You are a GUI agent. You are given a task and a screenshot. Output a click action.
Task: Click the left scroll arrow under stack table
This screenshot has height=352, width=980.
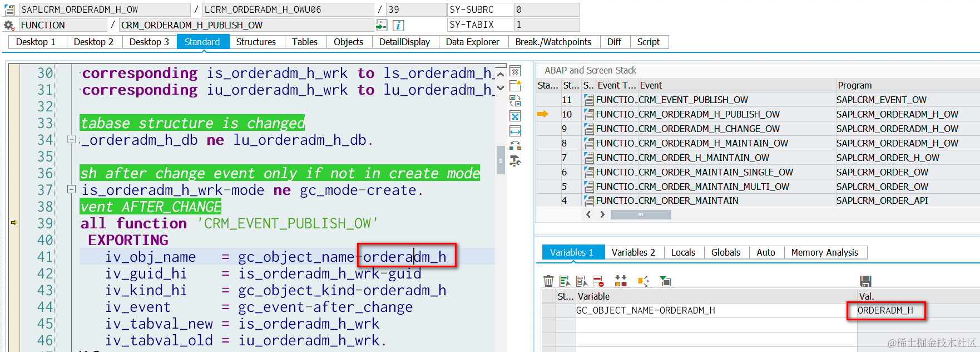(x=588, y=214)
